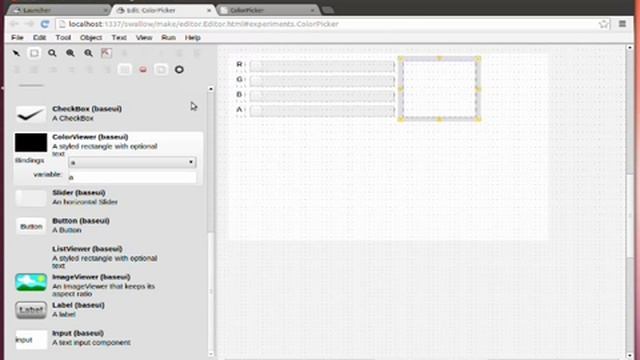This screenshot has height=360, width=640.
Task: Switch to the ColorPicker browser tab
Action: (x=268, y=10)
